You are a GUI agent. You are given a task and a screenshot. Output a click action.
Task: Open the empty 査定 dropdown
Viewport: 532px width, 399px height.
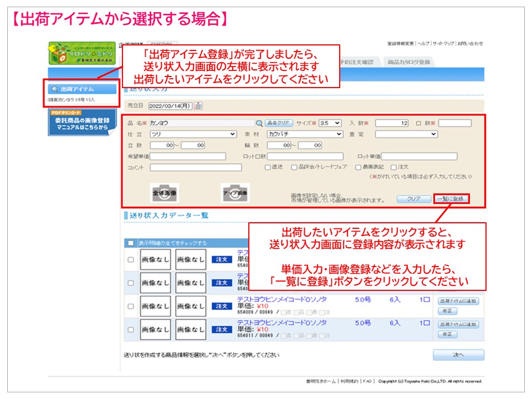(406, 134)
